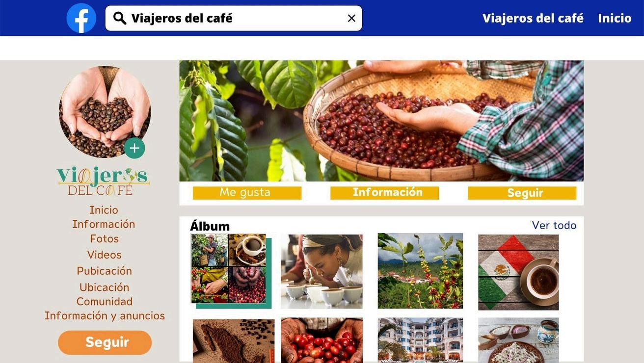Image resolution: width=644 pixels, height=363 pixels.
Task: Select Información in the sidebar menu
Action: point(104,224)
